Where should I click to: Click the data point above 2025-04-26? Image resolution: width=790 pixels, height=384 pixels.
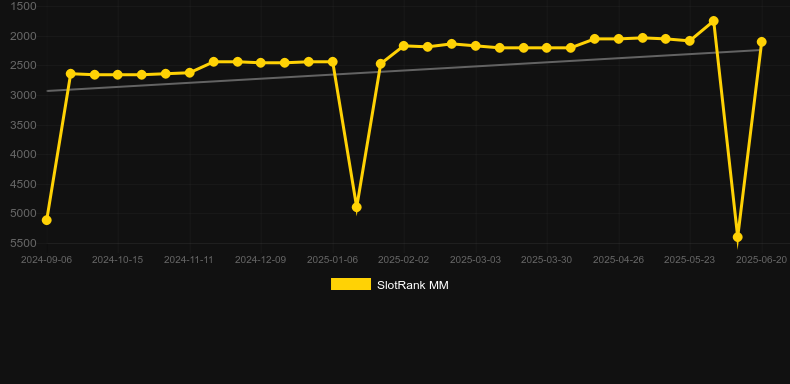click(618, 39)
